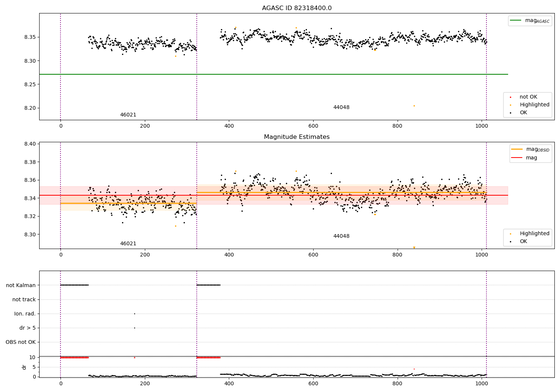This screenshot has width=560, height=392.
Task: Click the '44048' label in top plot
Action: tap(341, 107)
